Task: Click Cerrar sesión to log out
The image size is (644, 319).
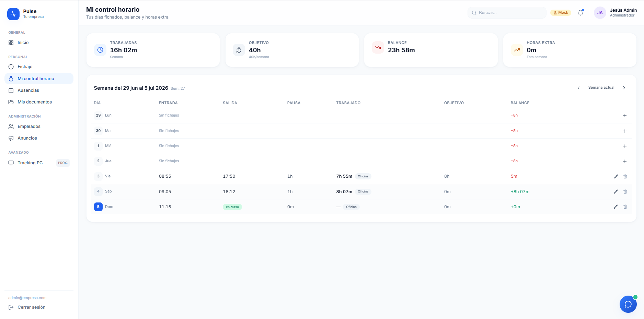Action: (27, 307)
